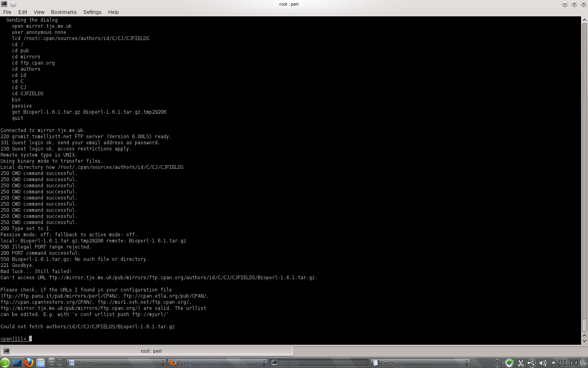Click the terminal vertical scrollbar track
Viewport: 588px width, 368px height.
click(584, 164)
